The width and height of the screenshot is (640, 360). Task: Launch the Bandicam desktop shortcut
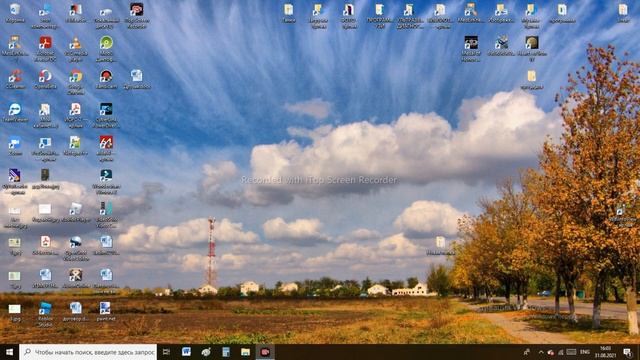pyautogui.click(x=106, y=79)
